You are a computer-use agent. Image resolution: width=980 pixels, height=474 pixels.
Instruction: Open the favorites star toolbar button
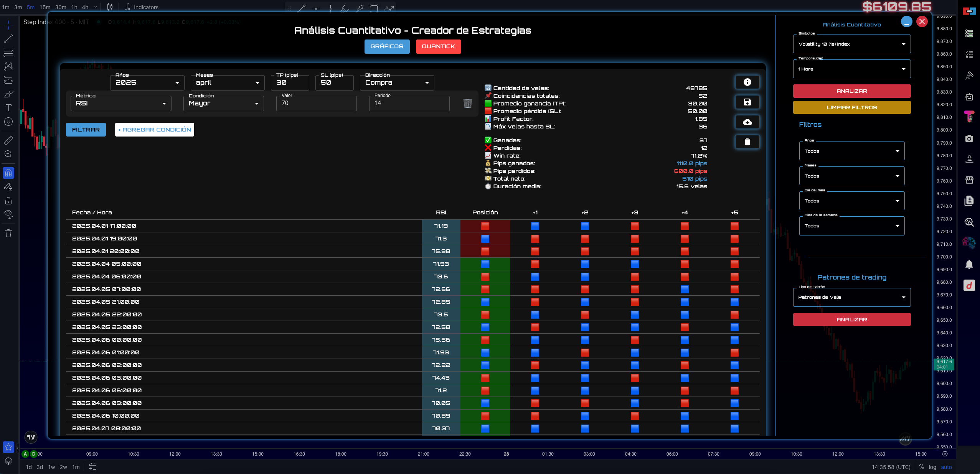pyautogui.click(x=8, y=447)
